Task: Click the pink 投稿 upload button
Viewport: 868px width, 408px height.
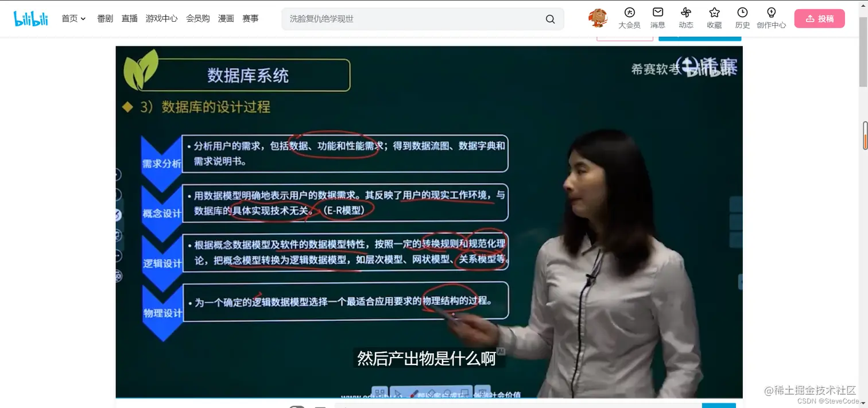Action: 819,18
